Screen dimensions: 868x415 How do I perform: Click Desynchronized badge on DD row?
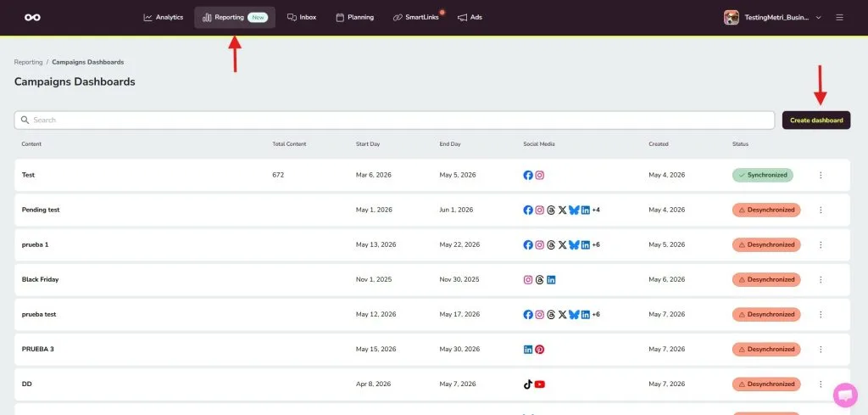(x=766, y=384)
